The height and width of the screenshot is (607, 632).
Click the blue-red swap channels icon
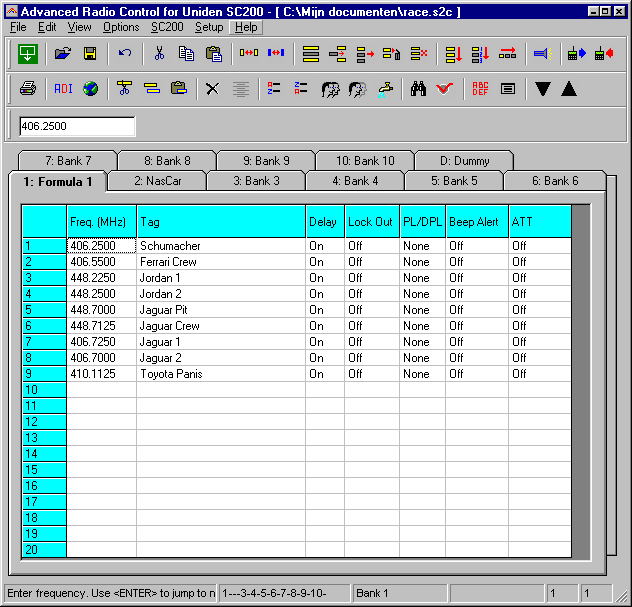coord(276,53)
